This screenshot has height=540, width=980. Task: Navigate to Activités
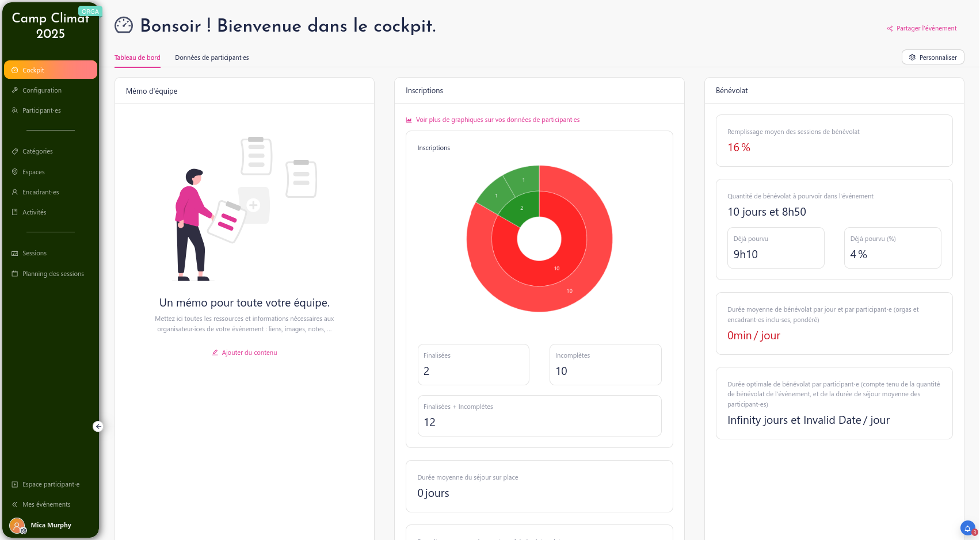(x=34, y=212)
